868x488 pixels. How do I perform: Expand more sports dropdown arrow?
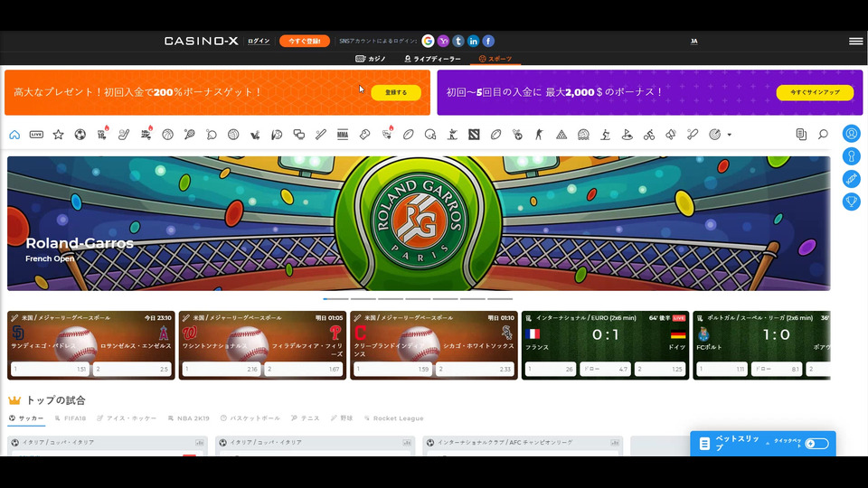click(729, 135)
